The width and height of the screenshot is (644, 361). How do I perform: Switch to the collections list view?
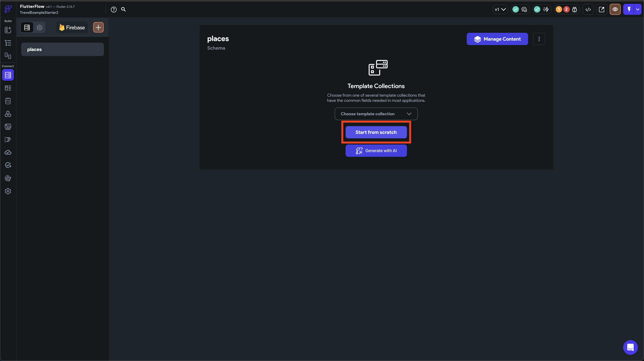27,27
